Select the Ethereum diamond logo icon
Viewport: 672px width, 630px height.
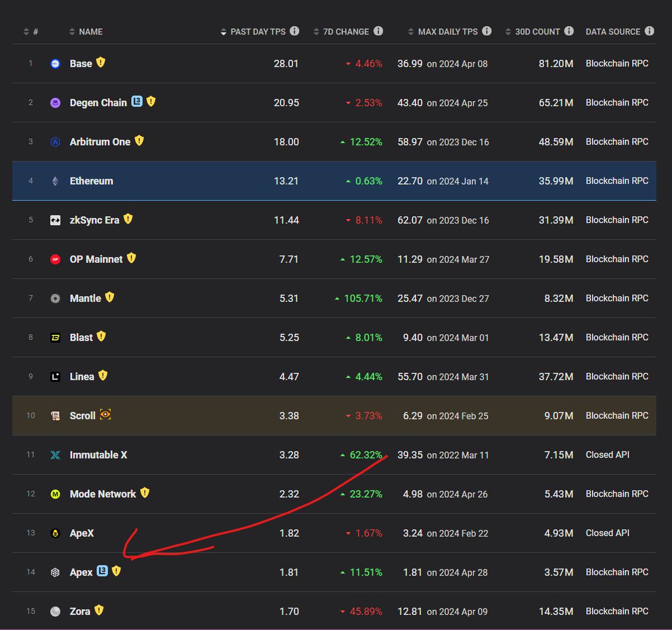[55, 181]
